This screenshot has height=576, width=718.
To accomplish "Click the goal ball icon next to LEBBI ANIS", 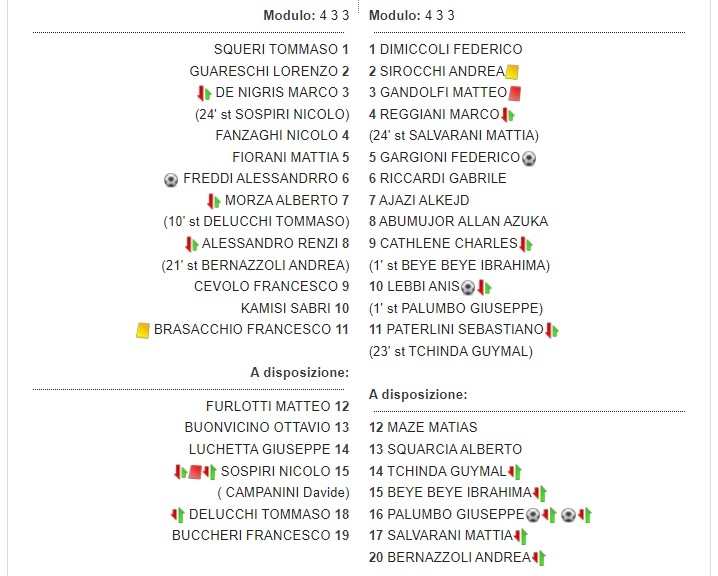I will [x=468, y=286].
